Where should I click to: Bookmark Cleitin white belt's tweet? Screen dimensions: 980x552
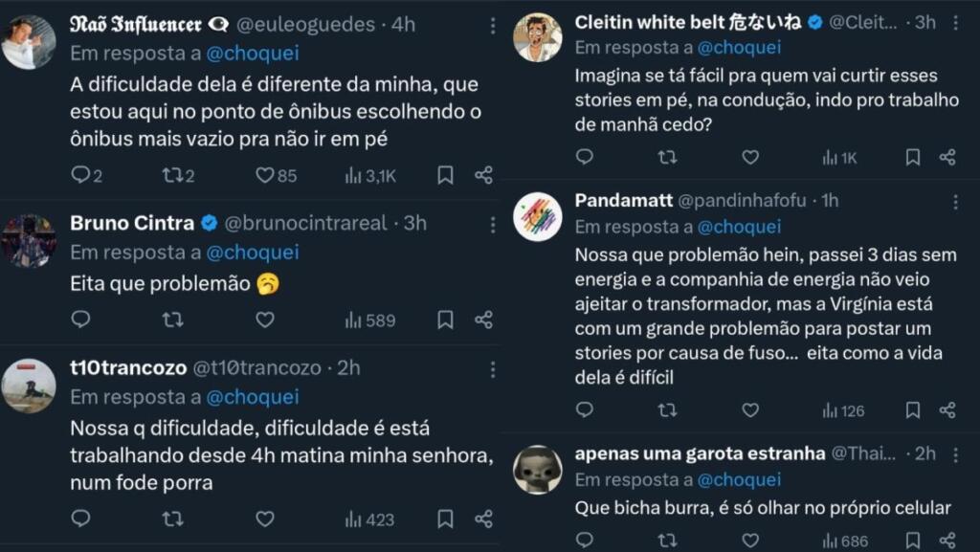[913, 157]
